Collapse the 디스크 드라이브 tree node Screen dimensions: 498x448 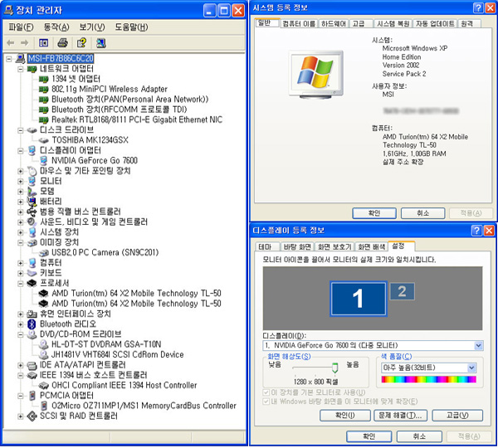point(21,130)
